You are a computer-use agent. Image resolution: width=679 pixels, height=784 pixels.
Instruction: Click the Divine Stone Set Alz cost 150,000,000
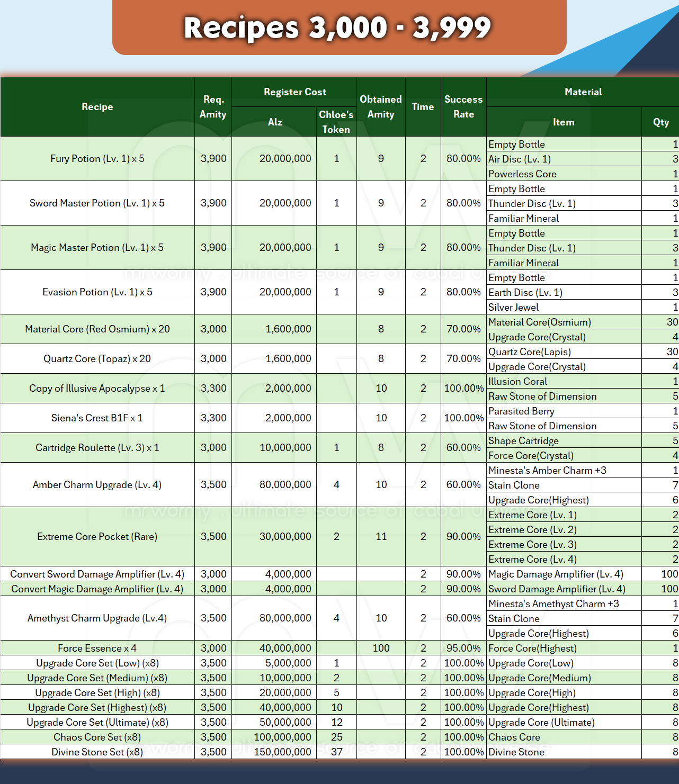pos(282,752)
